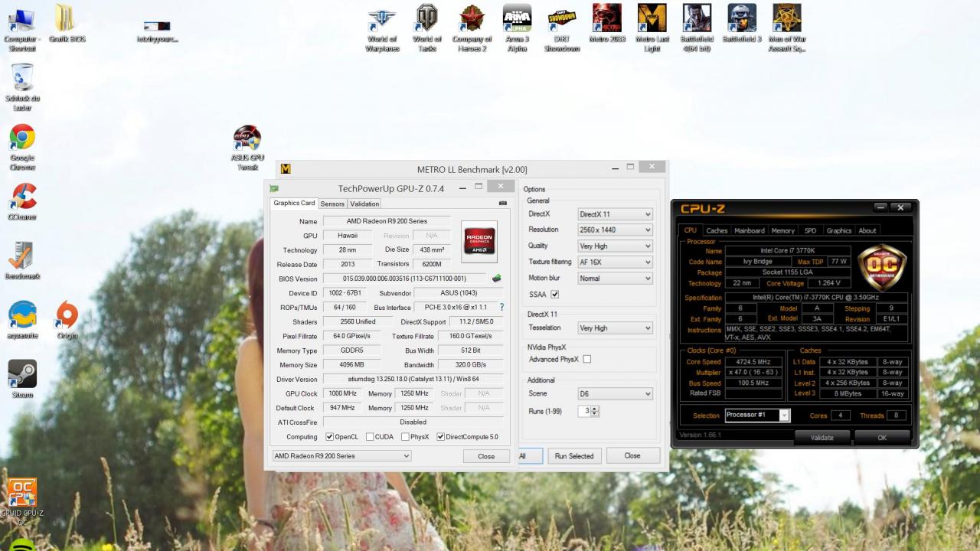Open the Caches tab in CPU-Z

[717, 230]
